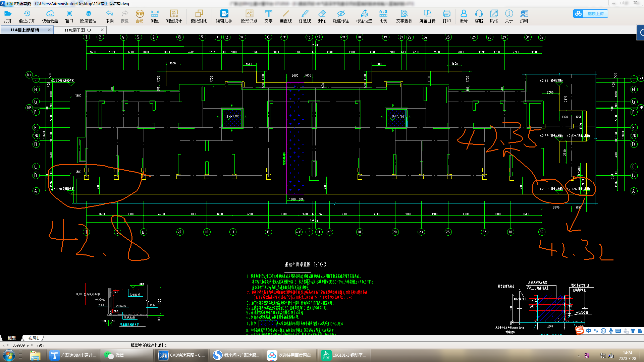Open 16G101-3 钢筋平 PDF taskbar item
This screenshot has width=644, height=362.
(344, 355)
